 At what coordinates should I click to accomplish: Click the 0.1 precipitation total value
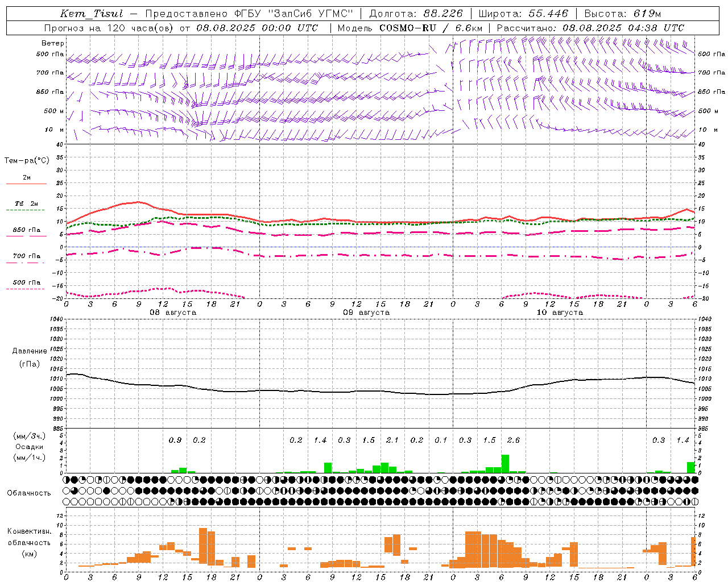[x=441, y=440]
